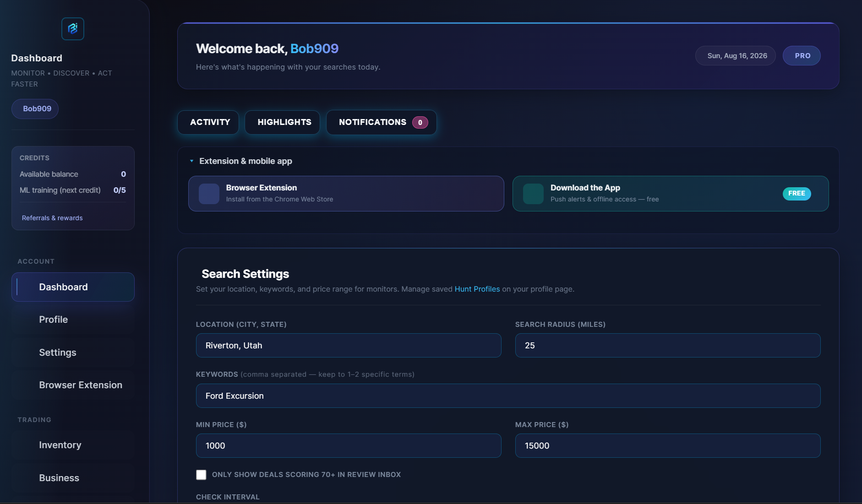Click the Bob909 username pill in sidebar
Viewport: 862px width, 504px height.
pyautogui.click(x=35, y=109)
